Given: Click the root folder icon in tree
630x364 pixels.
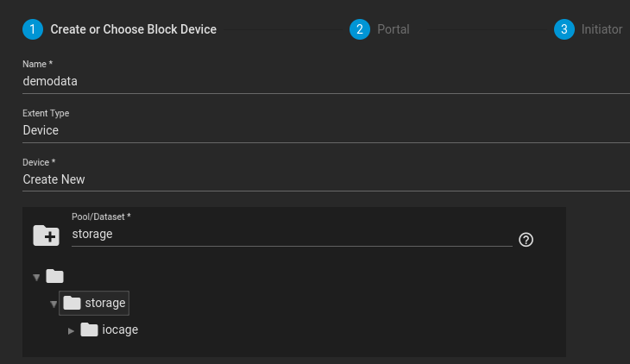Looking at the screenshot, I should 54,276.
